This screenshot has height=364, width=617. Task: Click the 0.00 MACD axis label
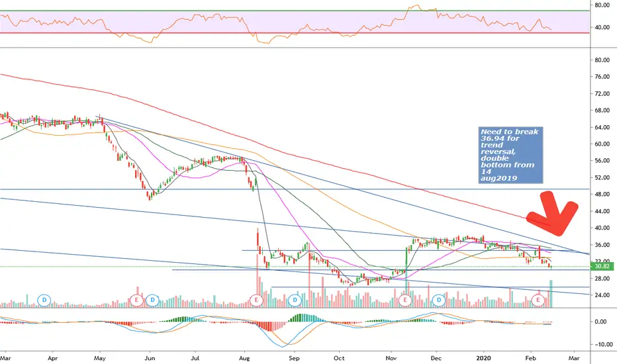[600, 322]
